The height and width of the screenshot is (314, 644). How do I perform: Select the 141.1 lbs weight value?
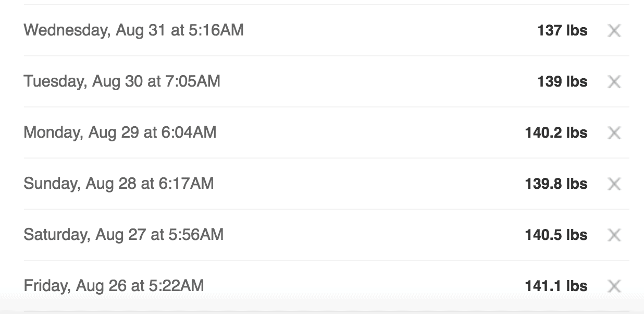[x=556, y=286]
